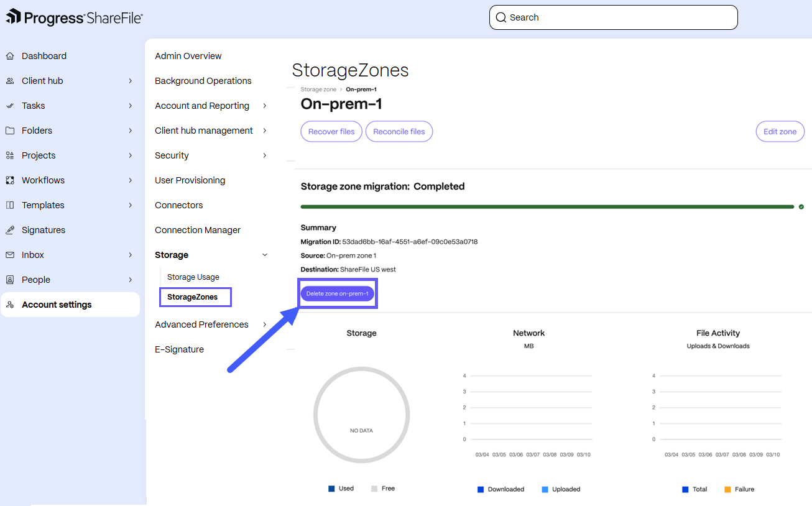Image resolution: width=812 pixels, height=506 pixels.
Task: Click inside the Search field
Action: (x=614, y=17)
